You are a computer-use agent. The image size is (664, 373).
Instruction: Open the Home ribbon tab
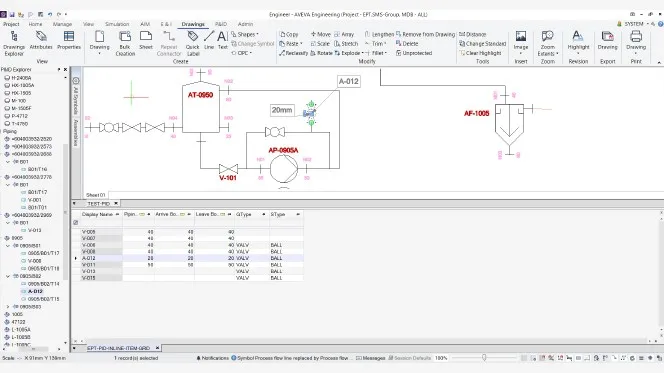pyautogui.click(x=35, y=24)
